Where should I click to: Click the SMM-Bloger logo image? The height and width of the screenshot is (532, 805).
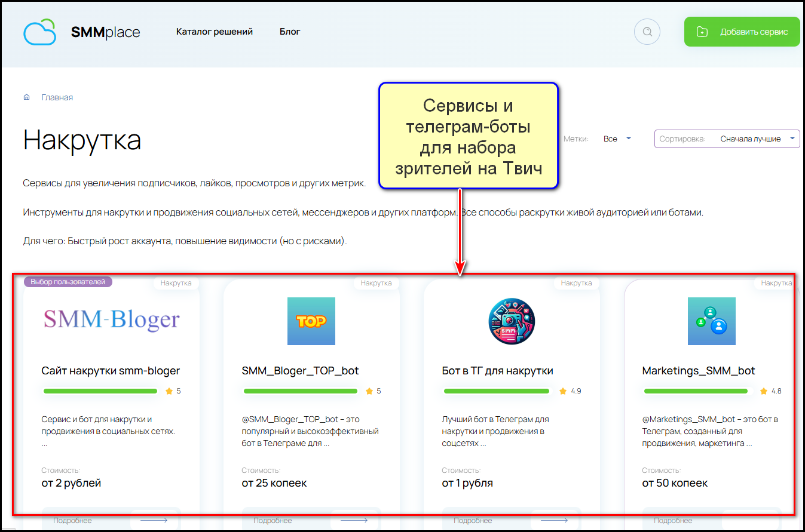111,321
